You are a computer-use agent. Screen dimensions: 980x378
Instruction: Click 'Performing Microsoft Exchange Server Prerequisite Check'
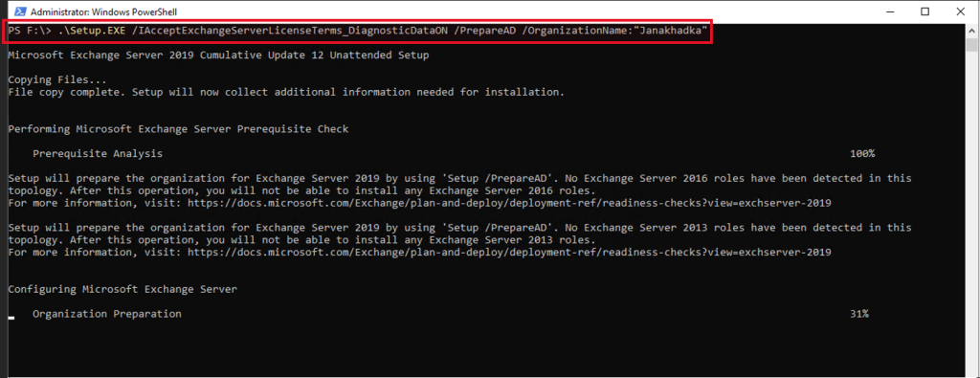pos(178,129)
